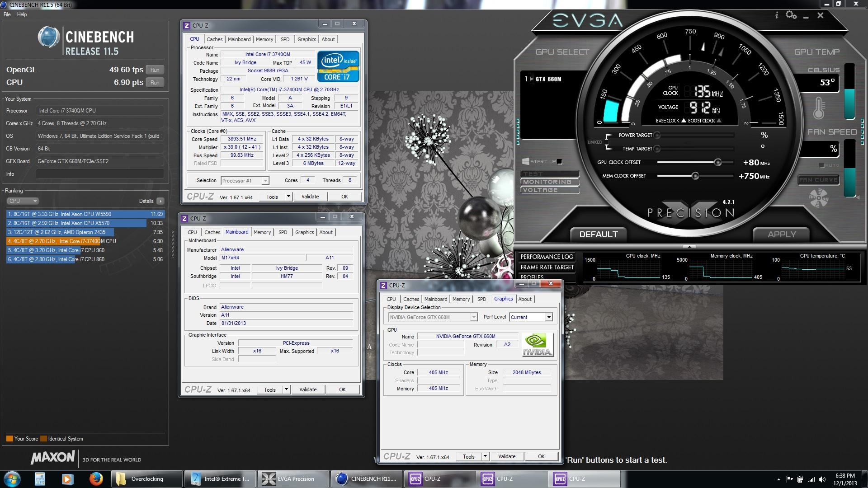
Task: Click OK in Graphics CPU-Z window
Action: pyautogui.click(x=541, y=456)
